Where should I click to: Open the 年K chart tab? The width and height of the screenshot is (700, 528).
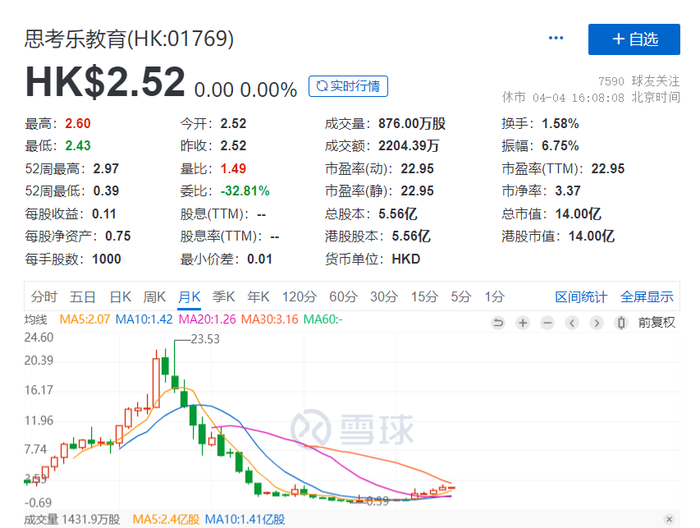(258, 296)
